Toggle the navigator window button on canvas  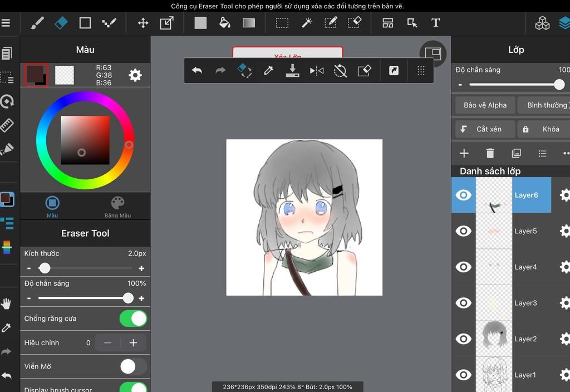point(433,53)
